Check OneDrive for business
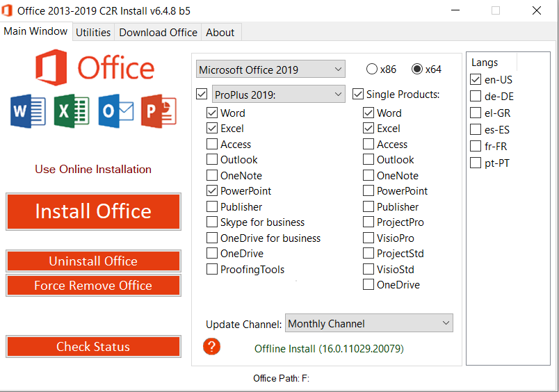 [x=212, y=238]
